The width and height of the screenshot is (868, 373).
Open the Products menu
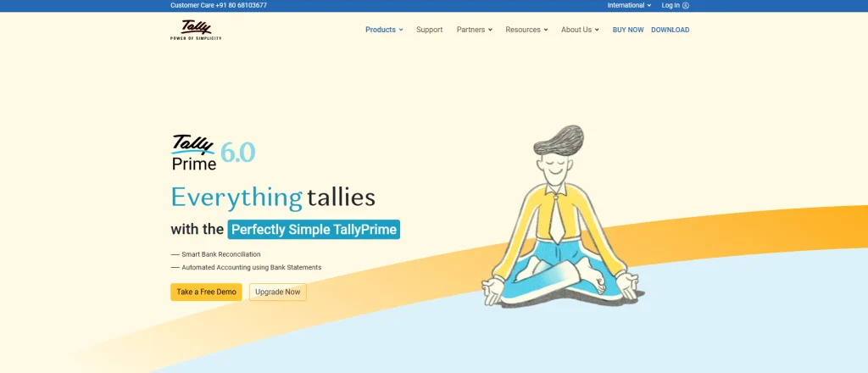(x=381, y=30)
